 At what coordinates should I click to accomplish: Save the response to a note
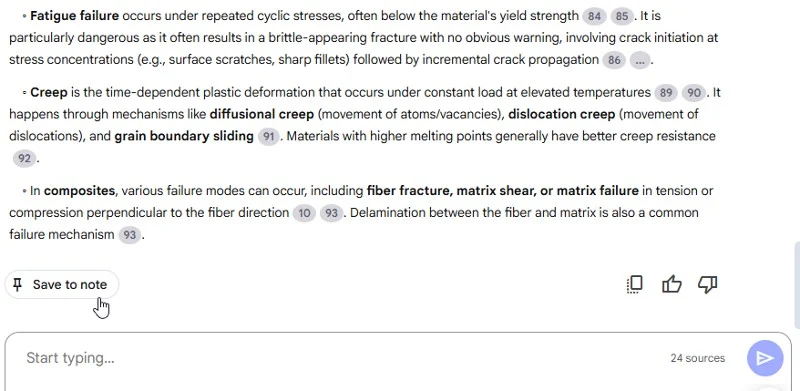pos(62,284)
